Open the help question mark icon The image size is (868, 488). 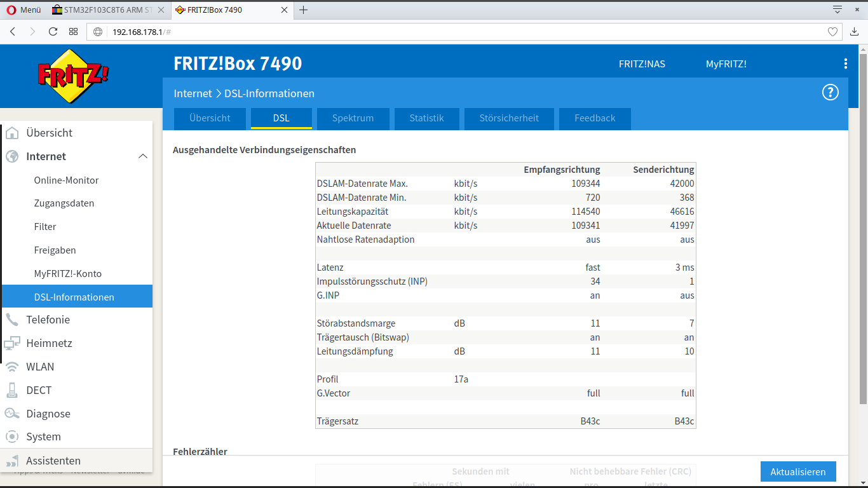coord(831,93)
